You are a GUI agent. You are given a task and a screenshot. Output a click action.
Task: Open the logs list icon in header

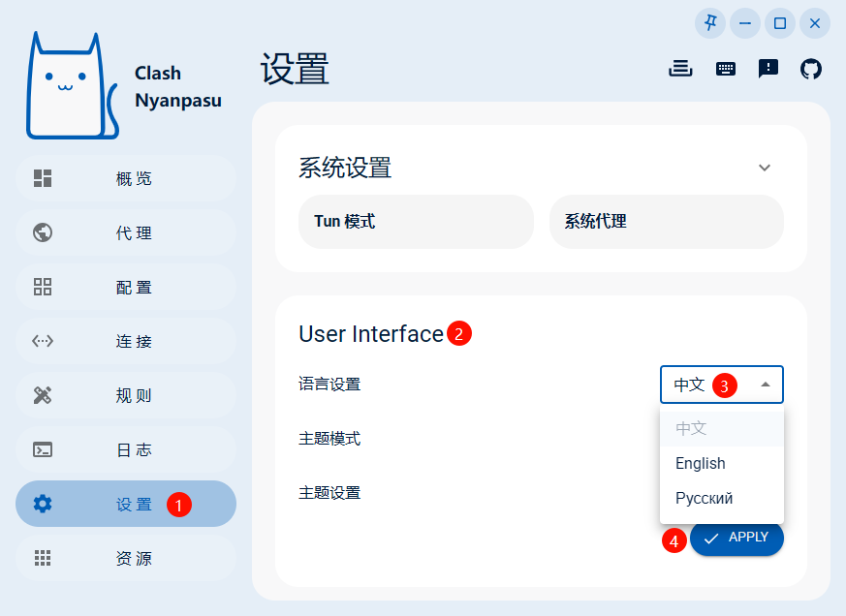pyautogui.click(x=681, y=69)
